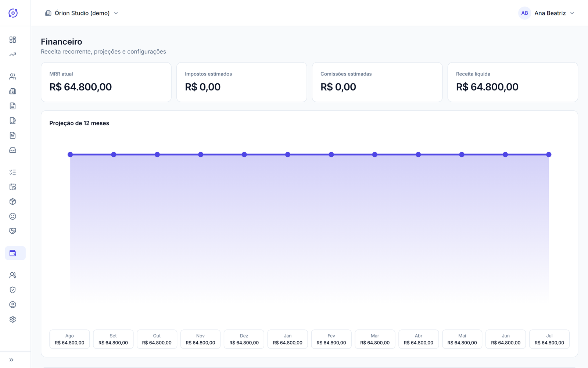588x368 pixels.
Task: Open the box package sidebar icon
Action: pyautogui.click(x=12, y=202)
